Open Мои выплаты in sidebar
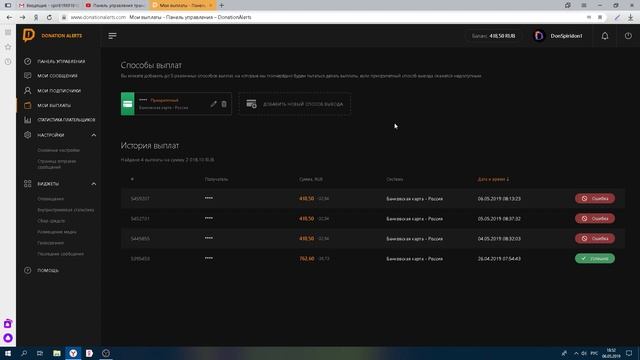640x360 pixels. click(x=54, y=105)
